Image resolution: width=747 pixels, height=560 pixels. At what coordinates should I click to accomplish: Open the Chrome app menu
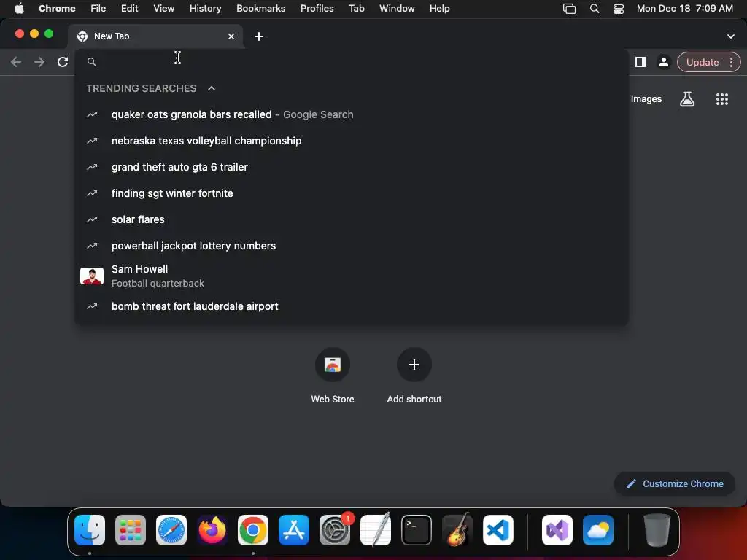point(57,9)
